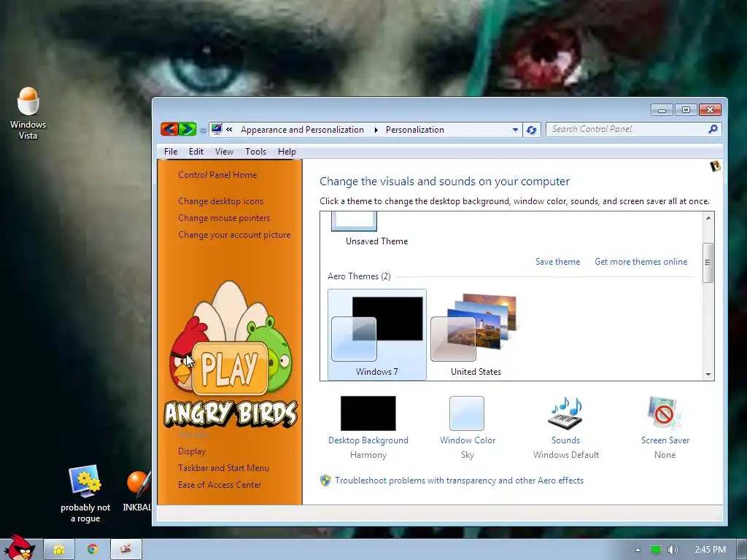Click Save theme link
This screenshot has width=747, height=560.
click(x=557, y=262)
